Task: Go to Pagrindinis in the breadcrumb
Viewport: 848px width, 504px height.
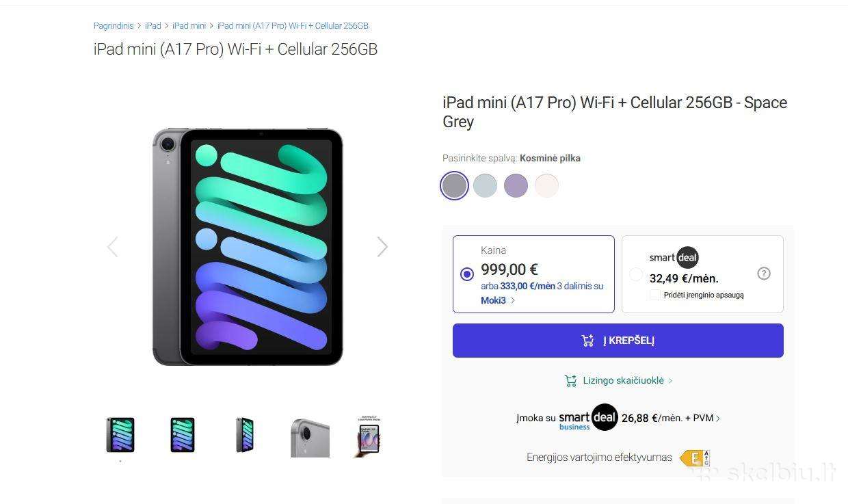Action: pyautogui.click(x=114, y=26)
